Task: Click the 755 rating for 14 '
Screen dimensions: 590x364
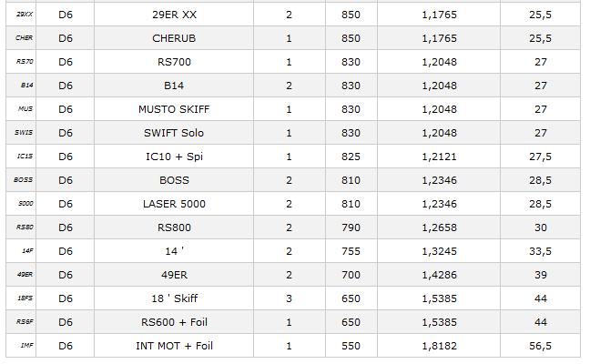Action: (x=351, y=251)
